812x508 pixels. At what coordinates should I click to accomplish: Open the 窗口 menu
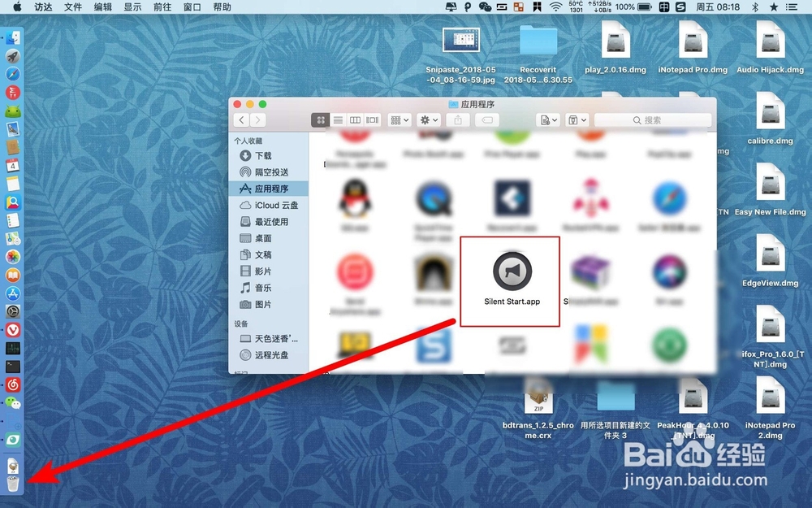click(192, 7)
